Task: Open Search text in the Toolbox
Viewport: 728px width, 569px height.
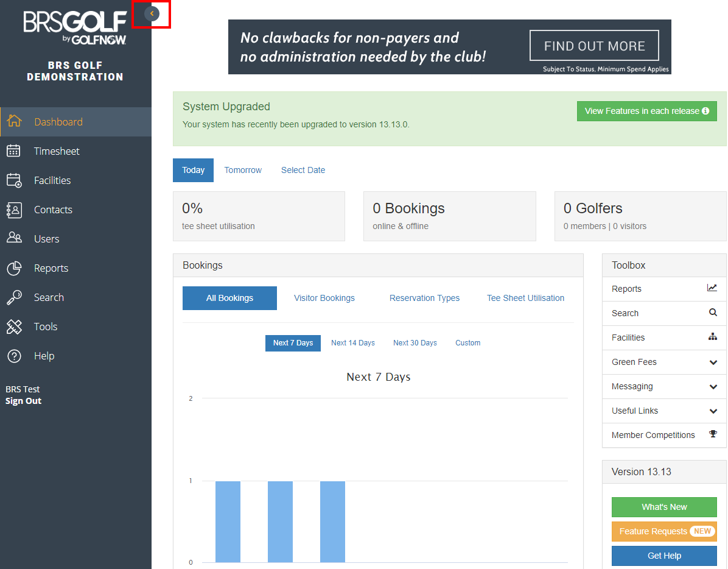Action: tap(625, 313)
